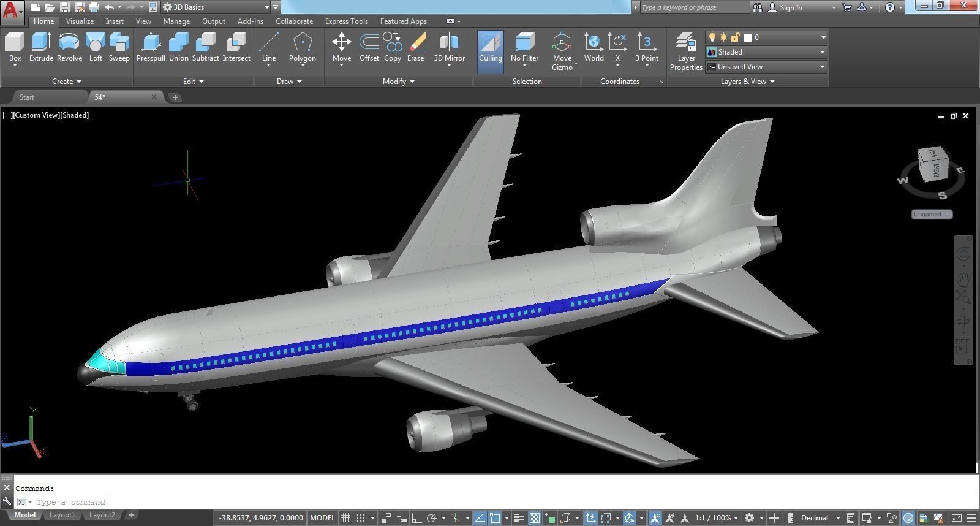Screen dimensions: 980x526
Task: Open the Decimal units dropdown
Action: (x=820, y=518)
